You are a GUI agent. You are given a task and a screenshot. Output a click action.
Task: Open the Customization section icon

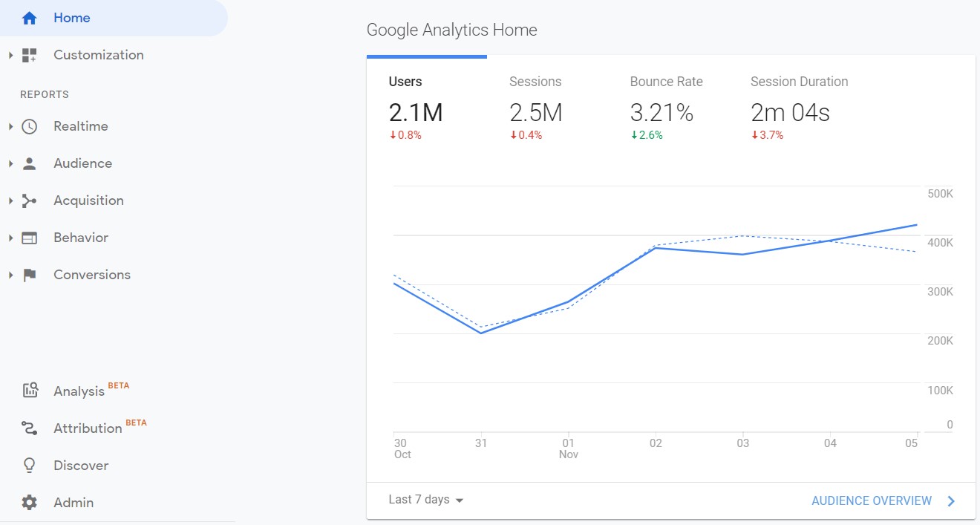(x=28, y=55)
